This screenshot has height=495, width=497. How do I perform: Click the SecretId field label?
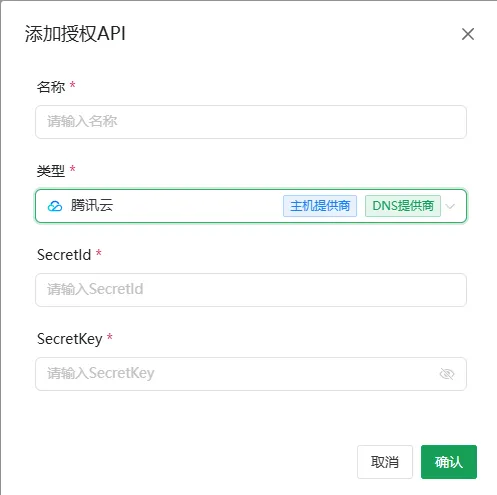(64, 255)
